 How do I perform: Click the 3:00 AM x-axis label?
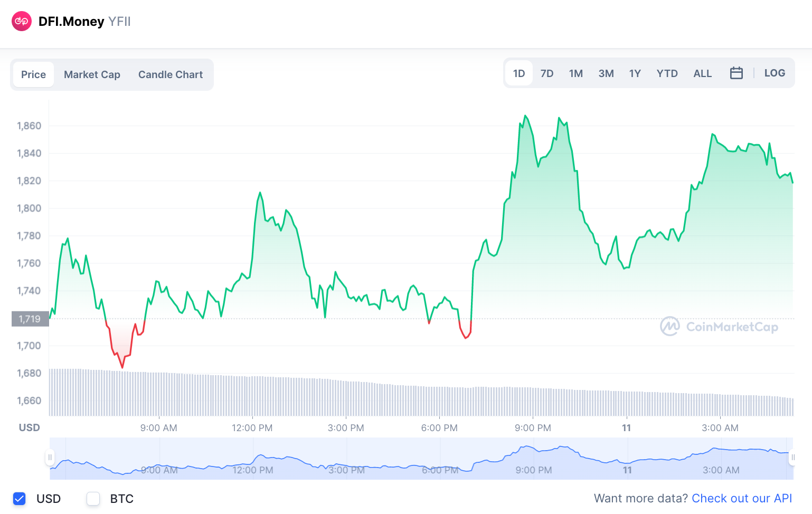720,428
